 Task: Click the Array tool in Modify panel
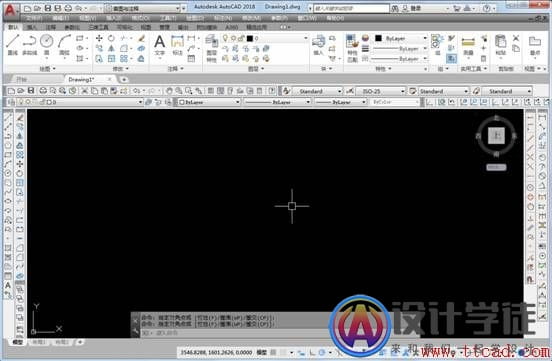click(124, 59)
